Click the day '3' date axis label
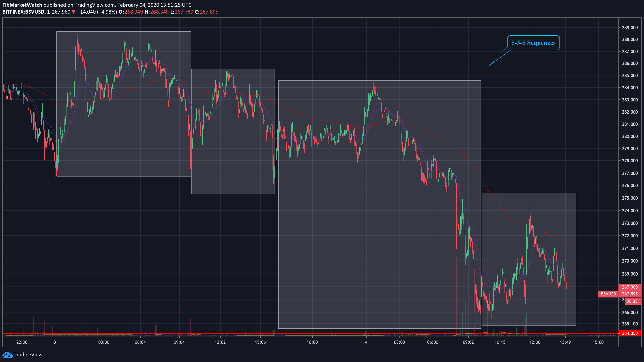This screenshot has height=362, width=644. 55,342
